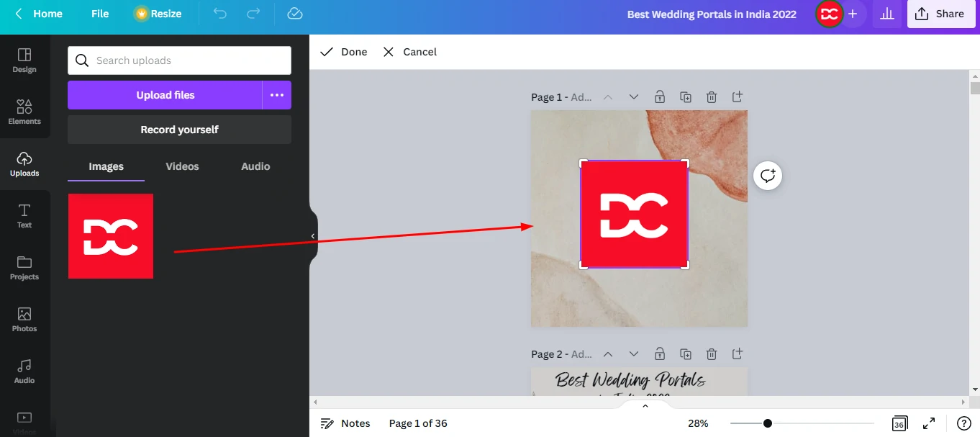Image resolution: width=980 pixels, height=437 pixels.
Task: Click the vertical scrollbar thumb
Action: pyautogui.click(x=975, y=89)
